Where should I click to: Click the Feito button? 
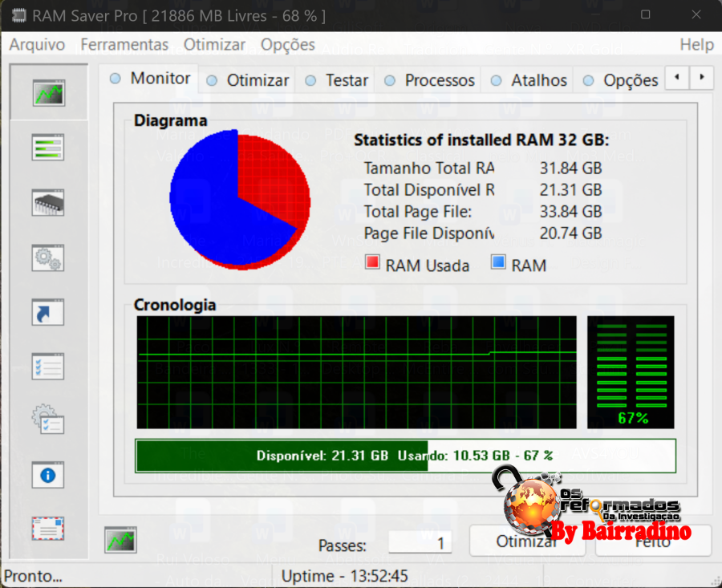(653, 541)
